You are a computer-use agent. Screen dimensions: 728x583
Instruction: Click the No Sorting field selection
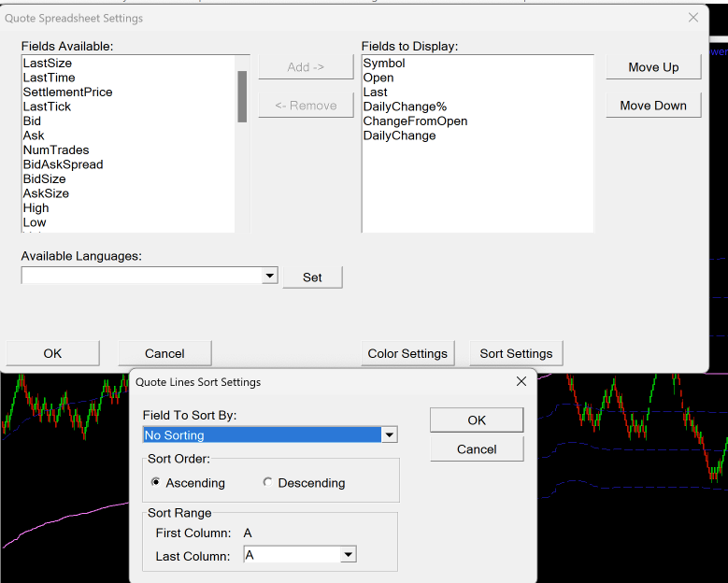coord(263,435)
